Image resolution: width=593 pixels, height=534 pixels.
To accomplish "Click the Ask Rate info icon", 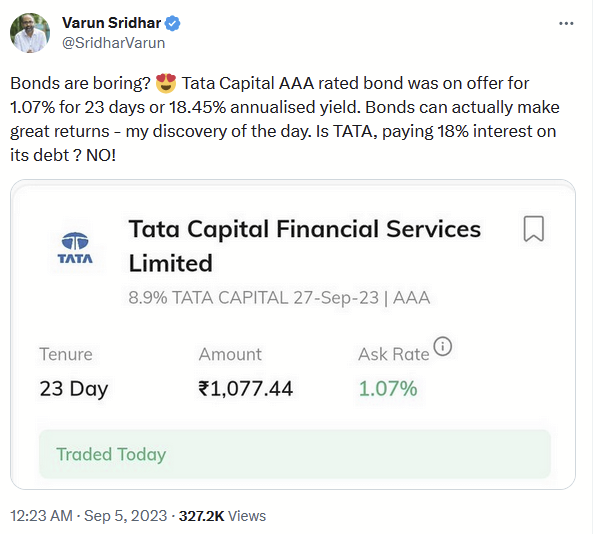I will pyautogui.click(x=442, y=346).
